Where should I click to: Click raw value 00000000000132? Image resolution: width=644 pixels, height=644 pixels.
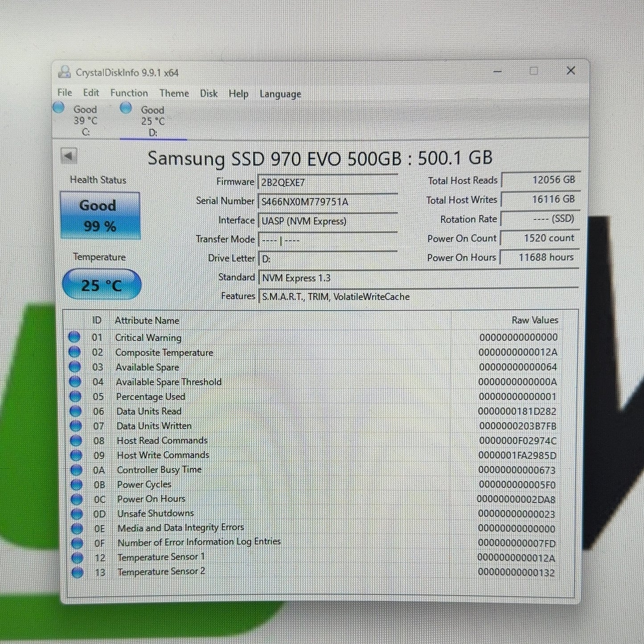tap(516, 572)
